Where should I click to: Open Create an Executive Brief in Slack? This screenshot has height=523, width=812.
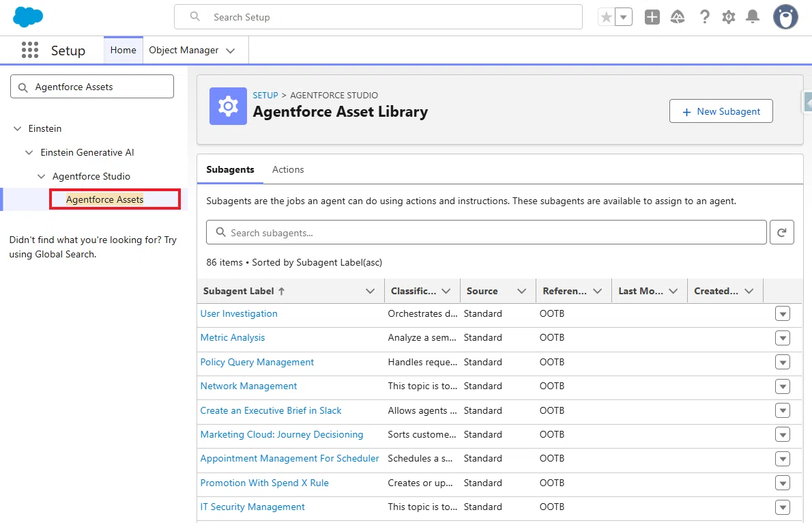click(271, 410)
